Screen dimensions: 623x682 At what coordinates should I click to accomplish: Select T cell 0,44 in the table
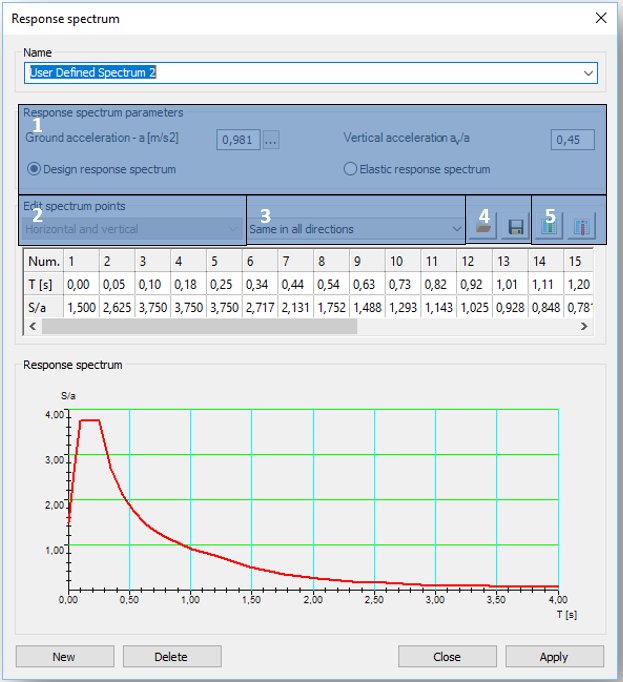coord(296,284)
